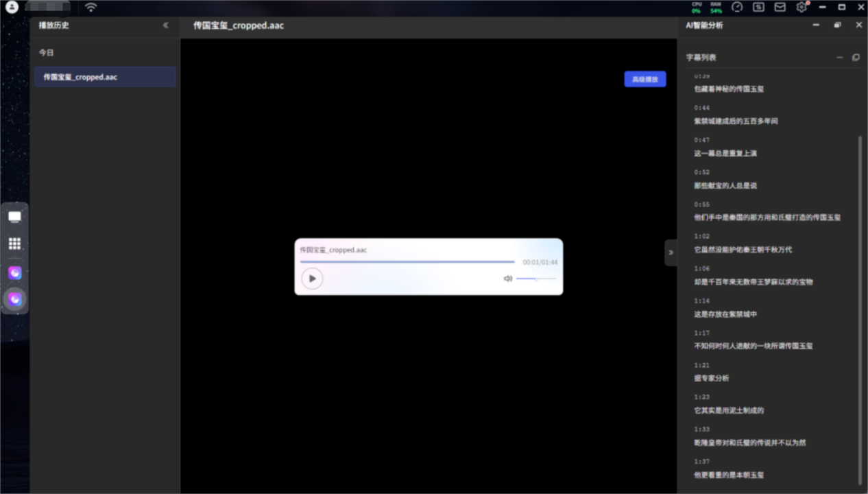Adjust the volume slider in player

tap(535, 279)
